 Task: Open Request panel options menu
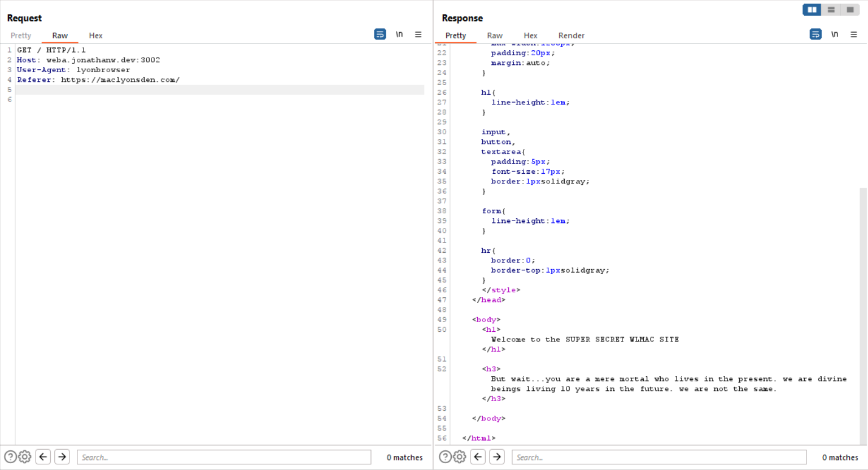pos(418,34)
